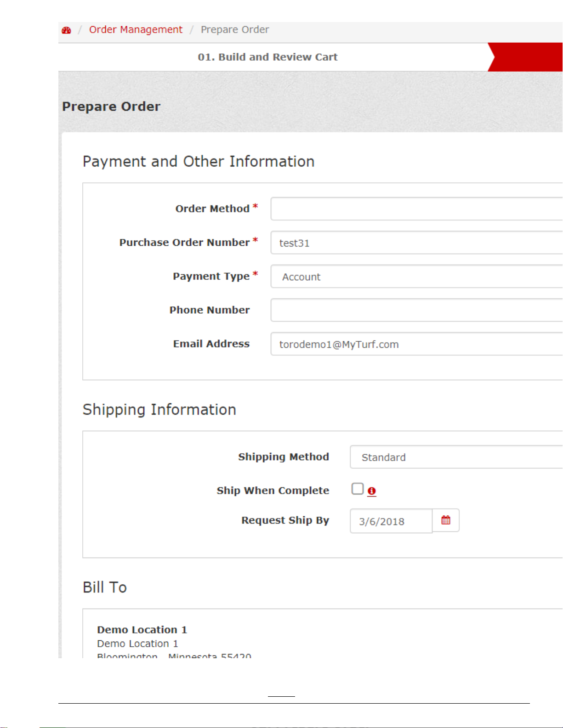Click the Payment Type field label
The width and height of the screenshot is (563, 728).
coord(211,277)
